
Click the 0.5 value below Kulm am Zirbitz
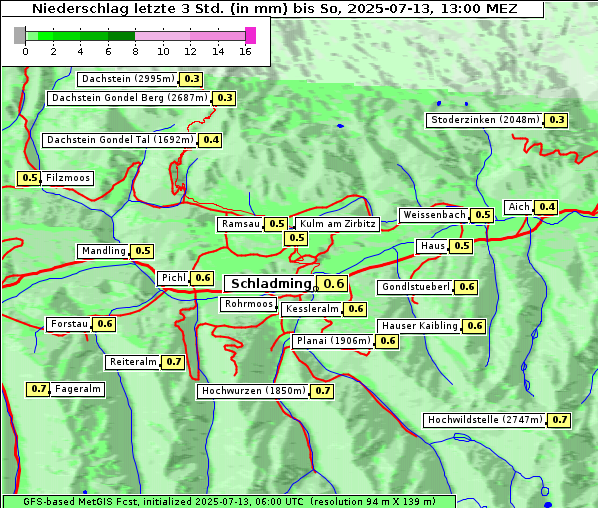pyautogui.click(x=296, y=238)
